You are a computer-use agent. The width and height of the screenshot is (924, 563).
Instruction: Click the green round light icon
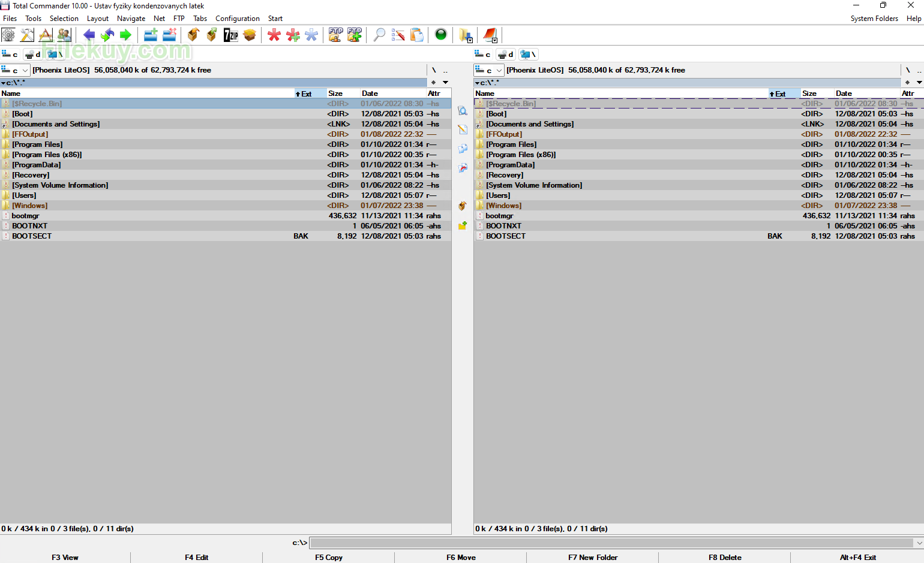(x=441, y=35)
